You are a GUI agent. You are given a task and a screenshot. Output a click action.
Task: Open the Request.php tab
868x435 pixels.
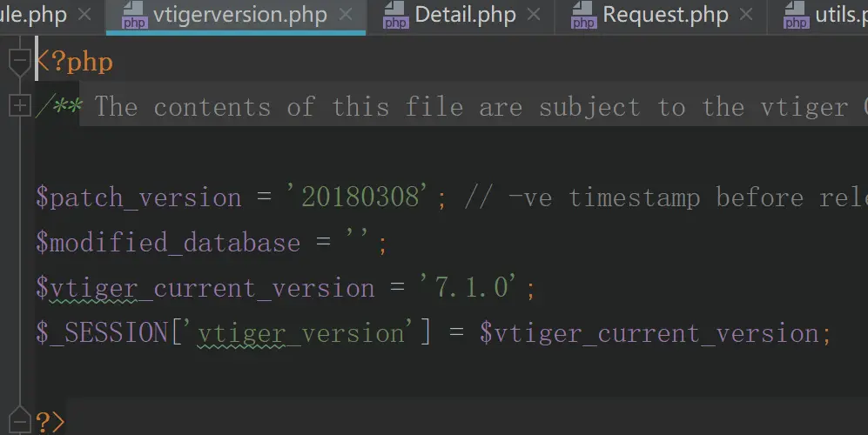point(665,15)
